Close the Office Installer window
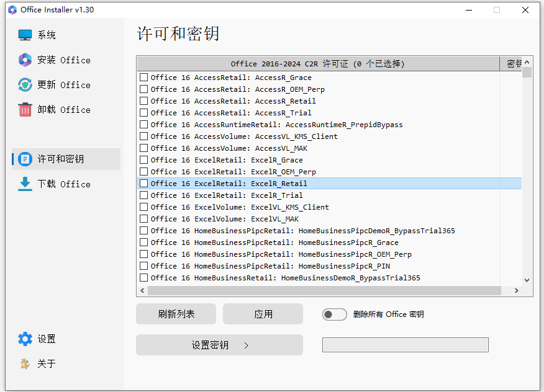 [x=525, y=10]
